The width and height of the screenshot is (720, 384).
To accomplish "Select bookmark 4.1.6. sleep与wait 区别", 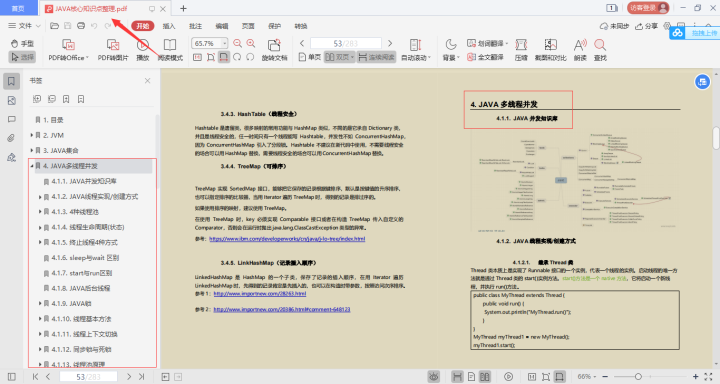I will (x=85, y=258).
